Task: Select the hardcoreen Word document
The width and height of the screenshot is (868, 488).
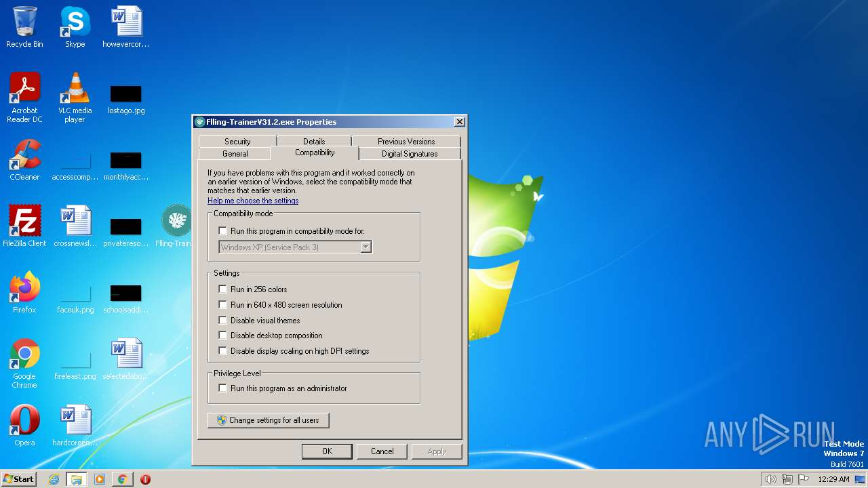Action: coord(75,425)
